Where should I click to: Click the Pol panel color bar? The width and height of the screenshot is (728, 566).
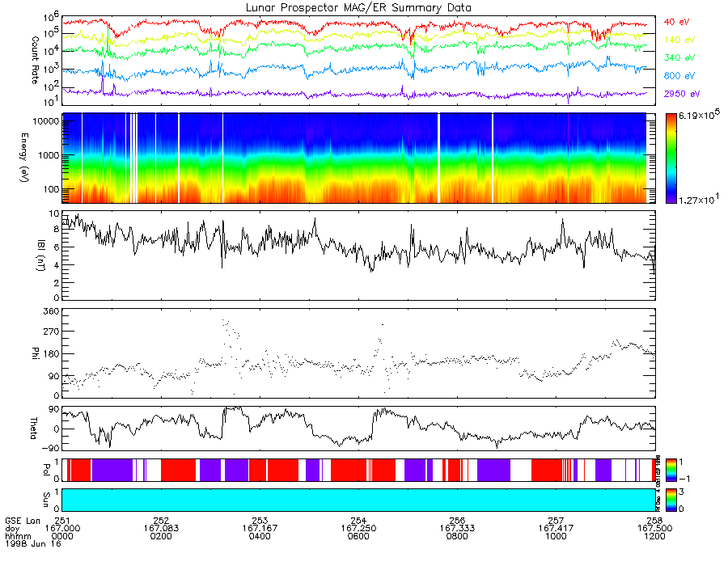(x=671, y=470)
